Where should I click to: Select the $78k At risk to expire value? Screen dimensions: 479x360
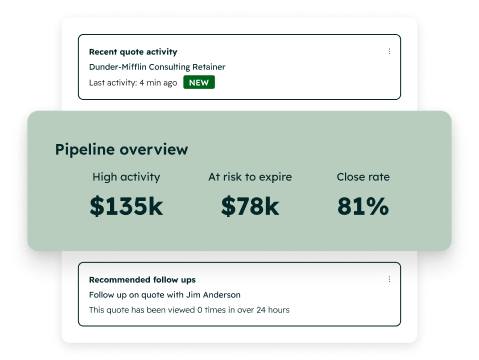[250, 206]
